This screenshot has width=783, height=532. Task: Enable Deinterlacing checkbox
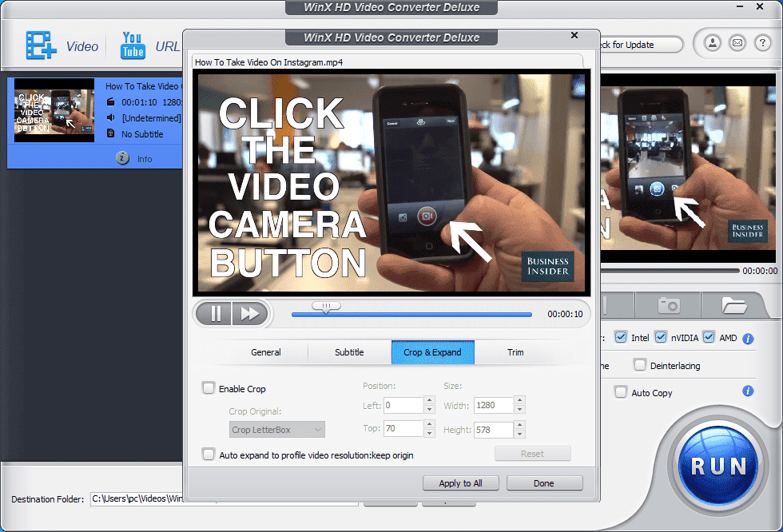point(640,365)
